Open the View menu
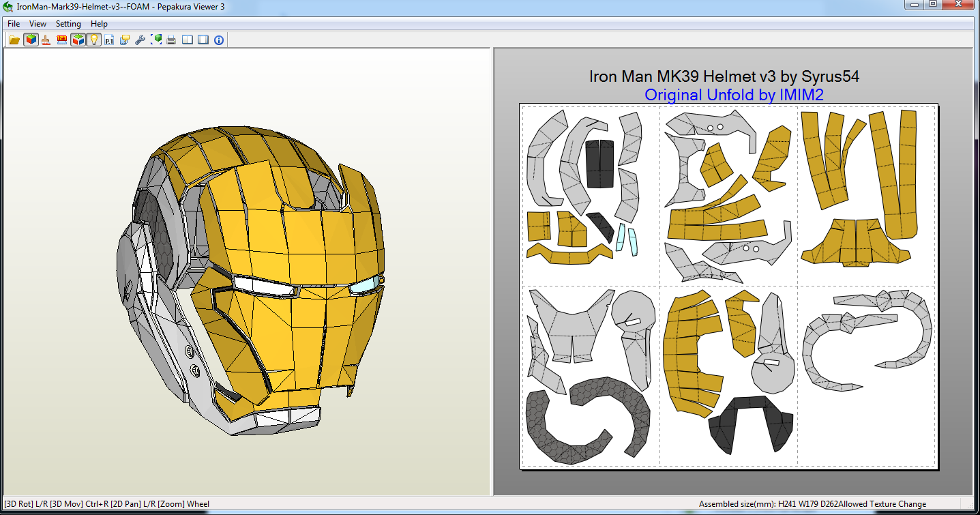 tap(38, 24)
